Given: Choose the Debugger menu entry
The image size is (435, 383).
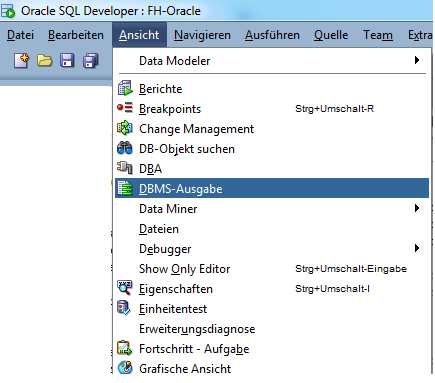Looking at the screenshot, I should [x=272, y=249].
